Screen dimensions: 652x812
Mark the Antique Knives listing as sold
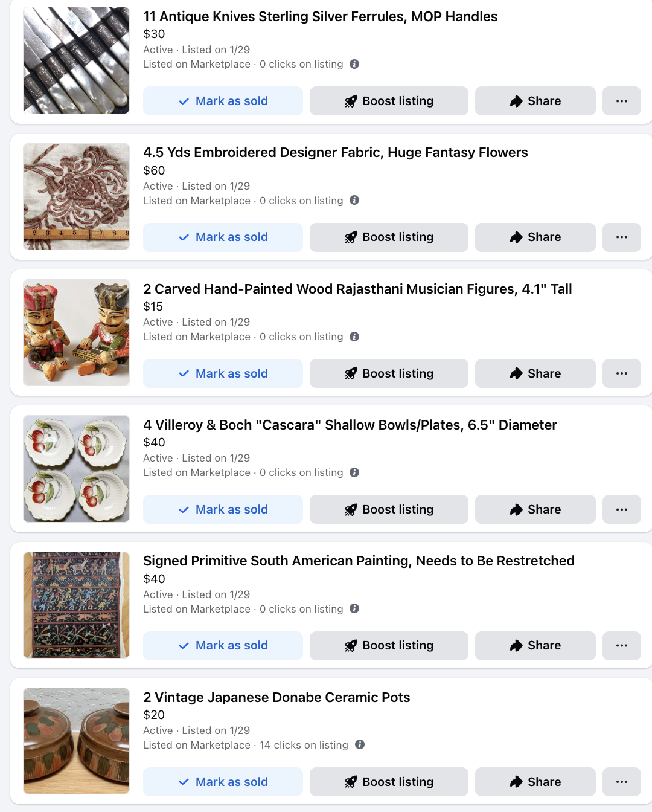point(223,101)
